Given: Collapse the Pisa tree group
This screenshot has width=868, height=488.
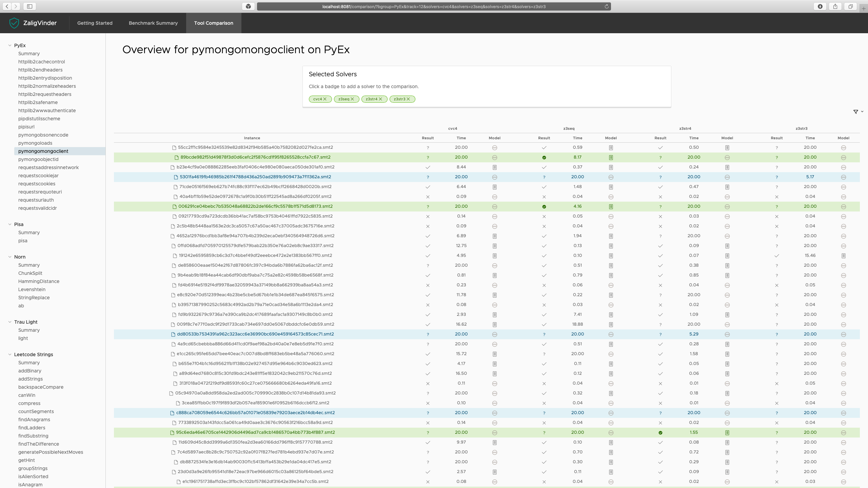Looking at the screenshot, I should 10,224.
